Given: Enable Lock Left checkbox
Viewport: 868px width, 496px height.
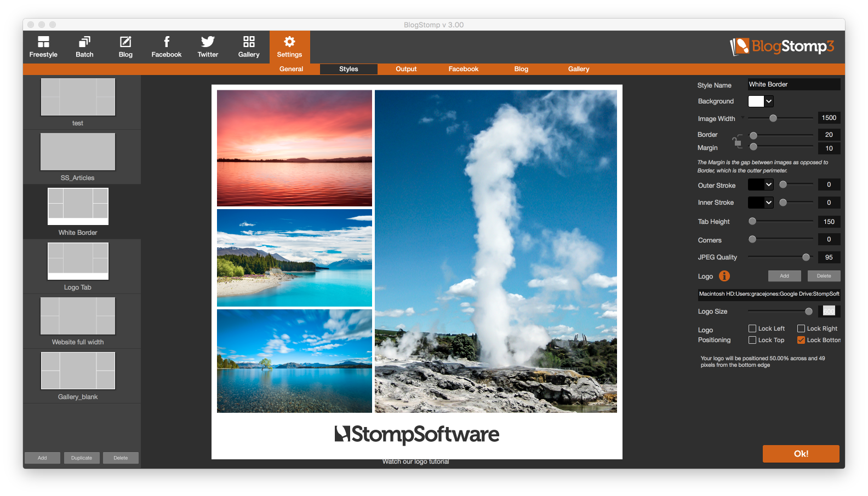Looking at the screenshot, I should tap(752, 328).
